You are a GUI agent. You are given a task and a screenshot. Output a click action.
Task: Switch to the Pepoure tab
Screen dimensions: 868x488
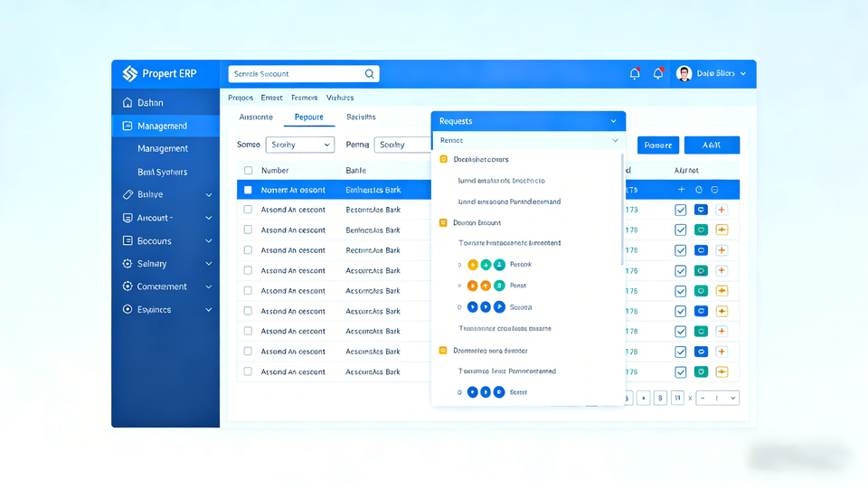309,117
